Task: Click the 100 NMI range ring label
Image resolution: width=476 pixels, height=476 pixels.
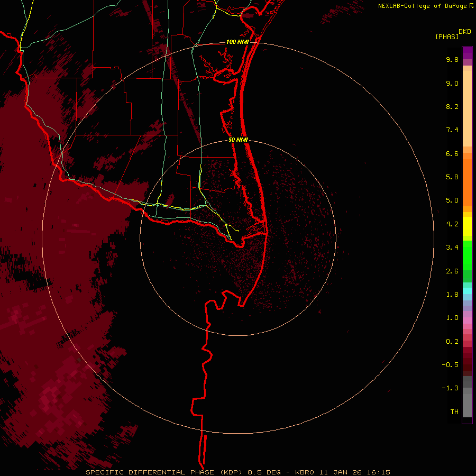Action: pos(237,42)
